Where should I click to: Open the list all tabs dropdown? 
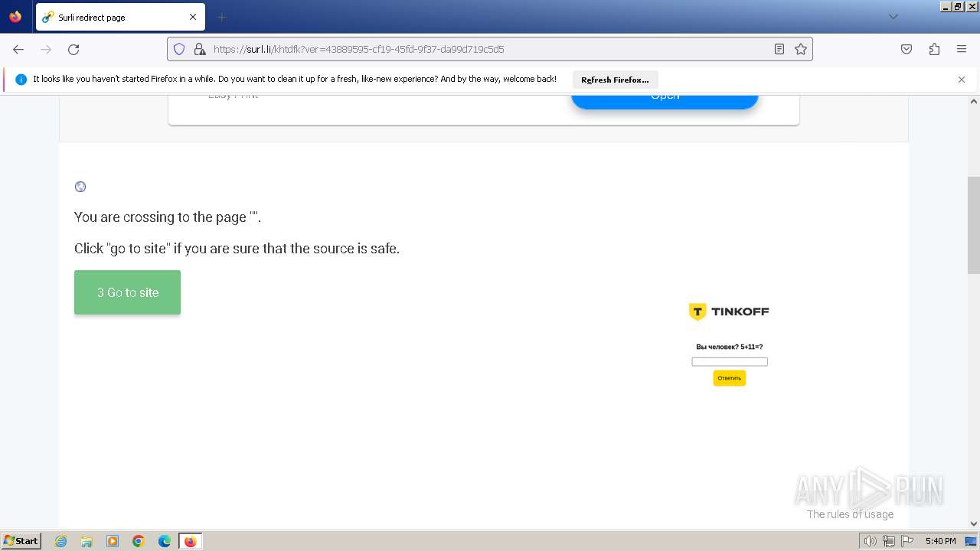pos(893,17)
